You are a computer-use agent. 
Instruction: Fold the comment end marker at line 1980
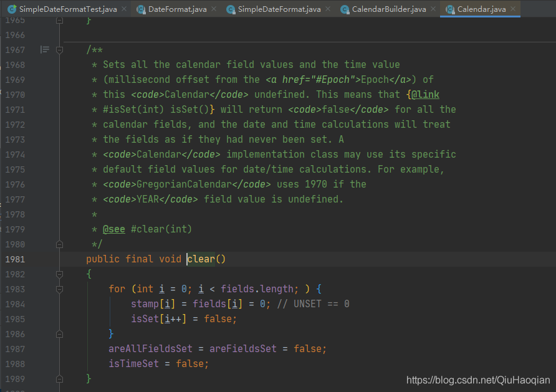coord(60,244)
